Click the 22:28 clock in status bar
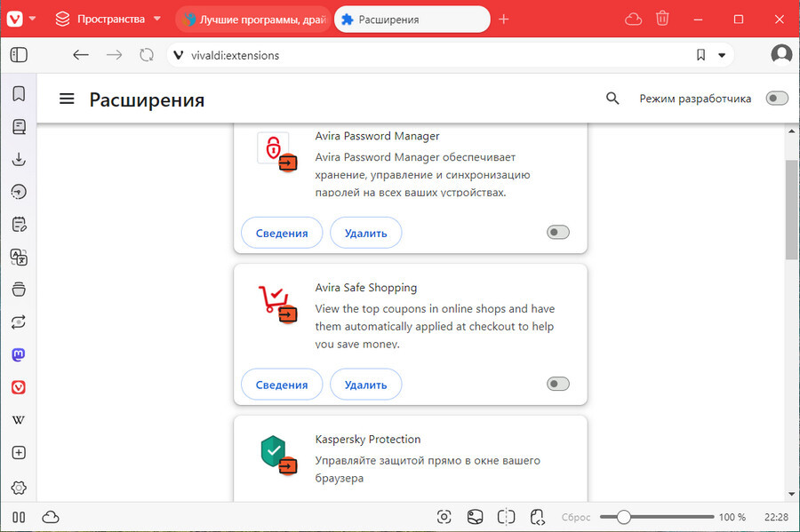This screenshot has height=532, width=800. 776,517
